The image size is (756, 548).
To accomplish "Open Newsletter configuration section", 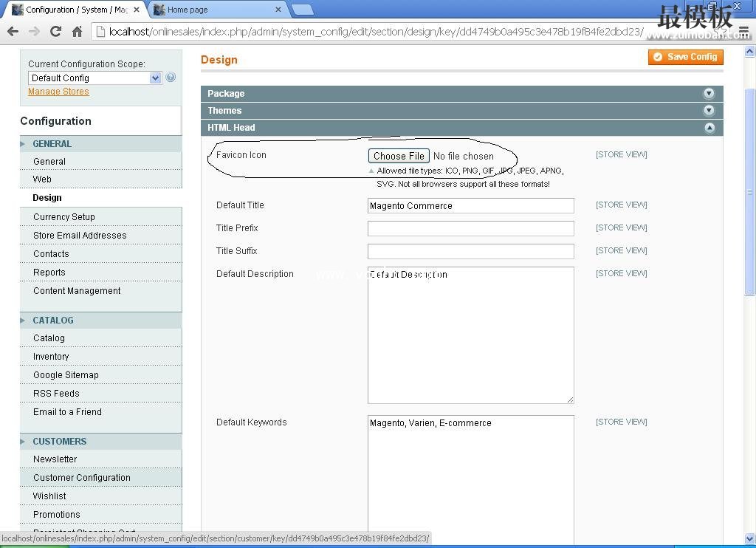I will point(100,459).
